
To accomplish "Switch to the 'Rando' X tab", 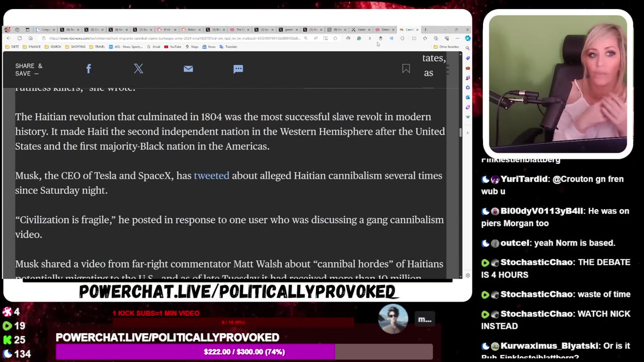I will tap(361, 30).
